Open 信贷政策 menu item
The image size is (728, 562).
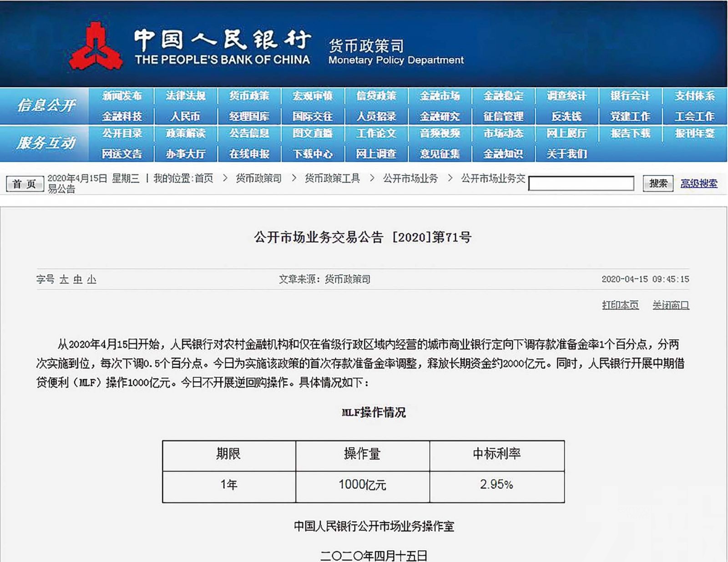coord(376,96)
